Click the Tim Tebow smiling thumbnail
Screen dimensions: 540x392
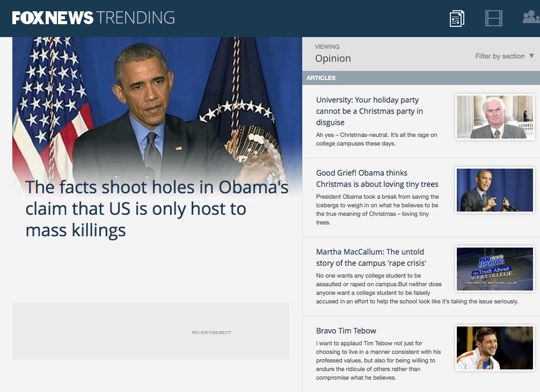coord(494,347)
